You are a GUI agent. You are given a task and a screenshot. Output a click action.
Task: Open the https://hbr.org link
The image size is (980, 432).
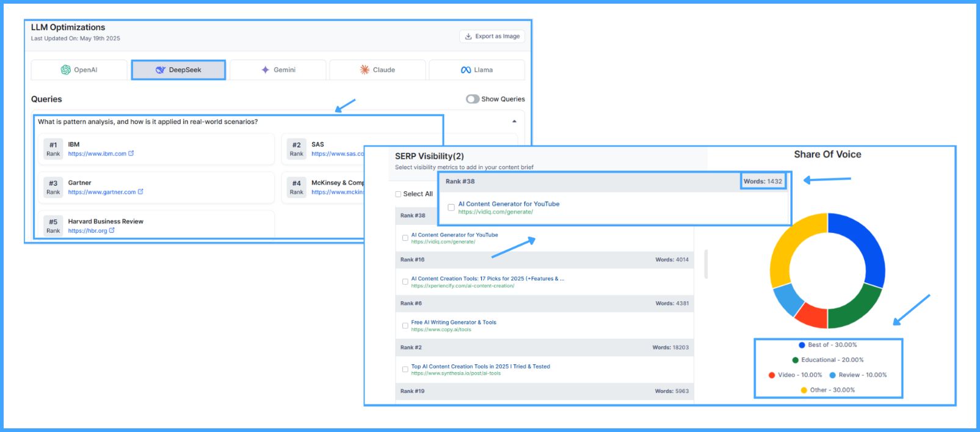point(87,231)
